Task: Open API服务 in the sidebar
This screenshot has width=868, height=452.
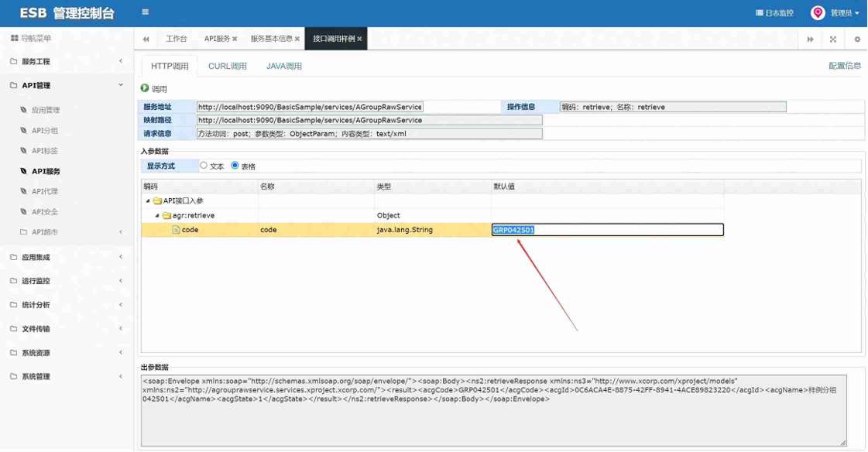Action: coord(46,171)
